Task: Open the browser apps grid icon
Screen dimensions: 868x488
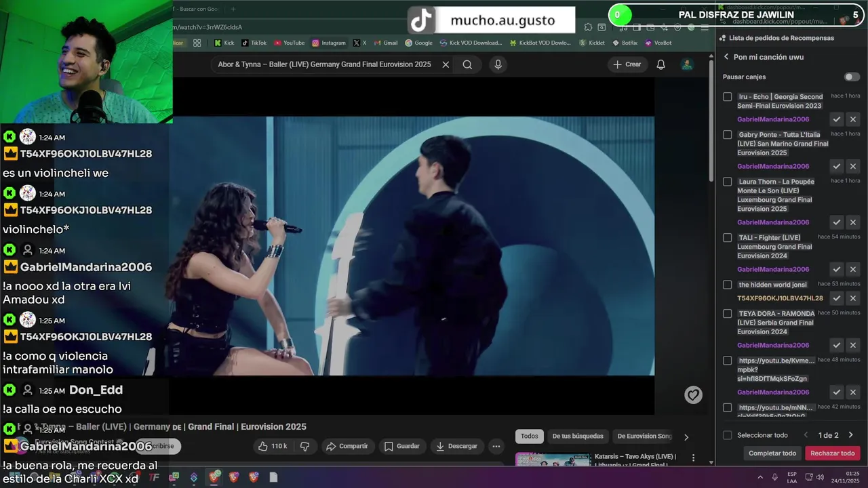Action: click(197, 43)
